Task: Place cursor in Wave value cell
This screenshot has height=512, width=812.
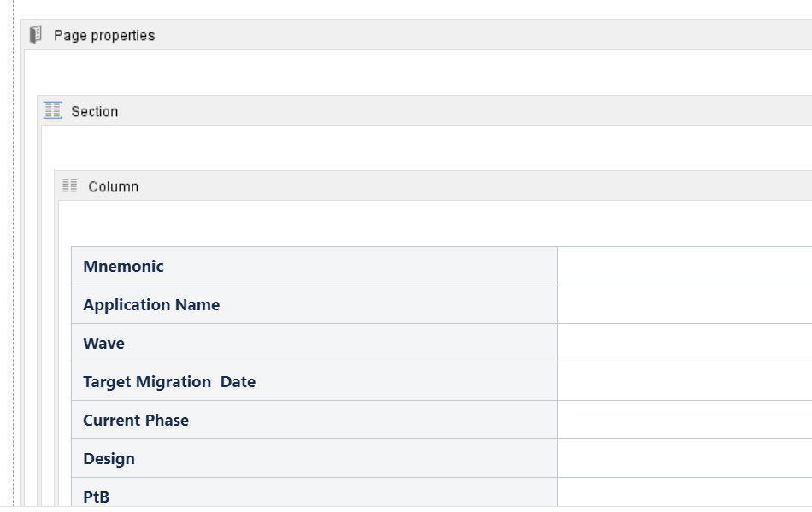Action: click(685, 343)
